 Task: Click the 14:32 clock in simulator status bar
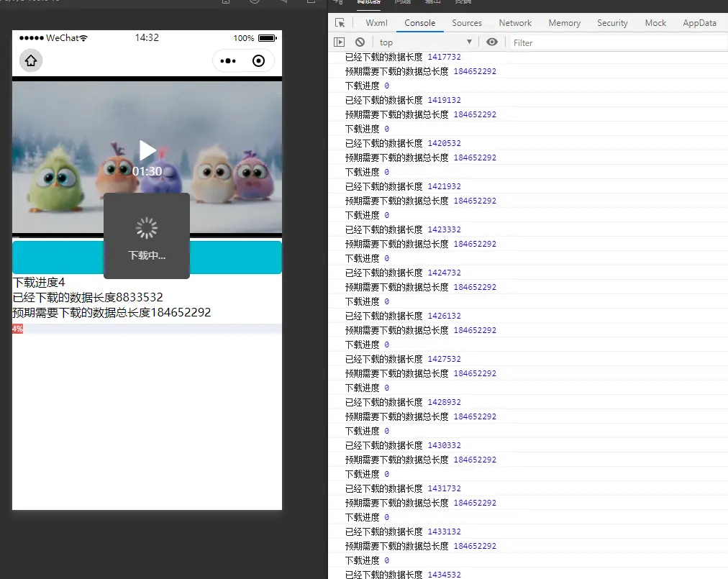pyautogui.click(x=147, y=37)
